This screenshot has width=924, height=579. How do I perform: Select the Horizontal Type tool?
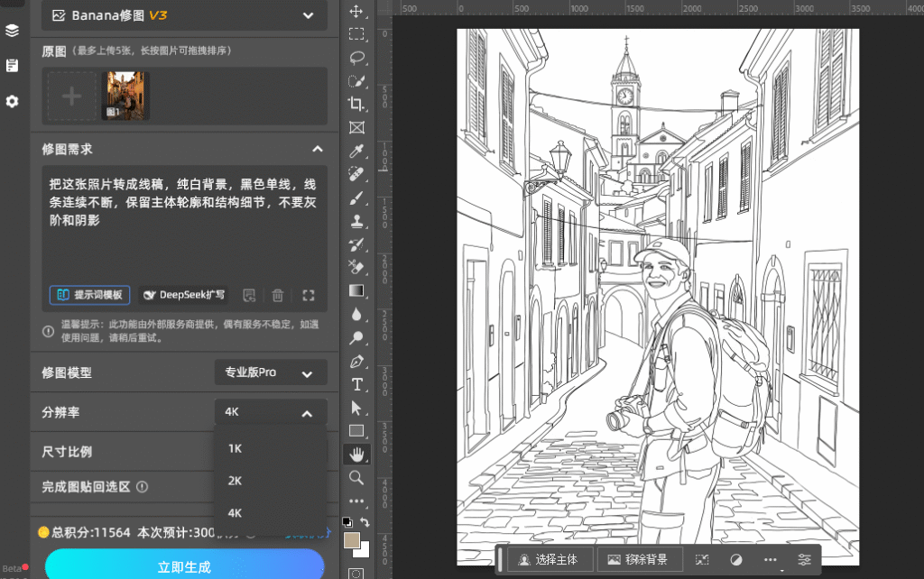click(x=356, y=384)
